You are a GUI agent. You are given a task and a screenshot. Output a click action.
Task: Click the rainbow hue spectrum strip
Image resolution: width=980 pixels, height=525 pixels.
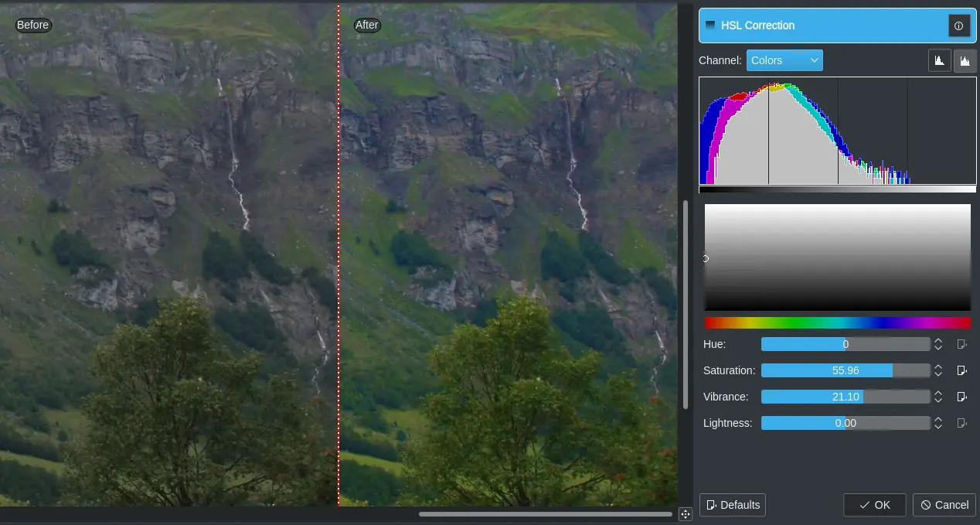click(837, 322)
